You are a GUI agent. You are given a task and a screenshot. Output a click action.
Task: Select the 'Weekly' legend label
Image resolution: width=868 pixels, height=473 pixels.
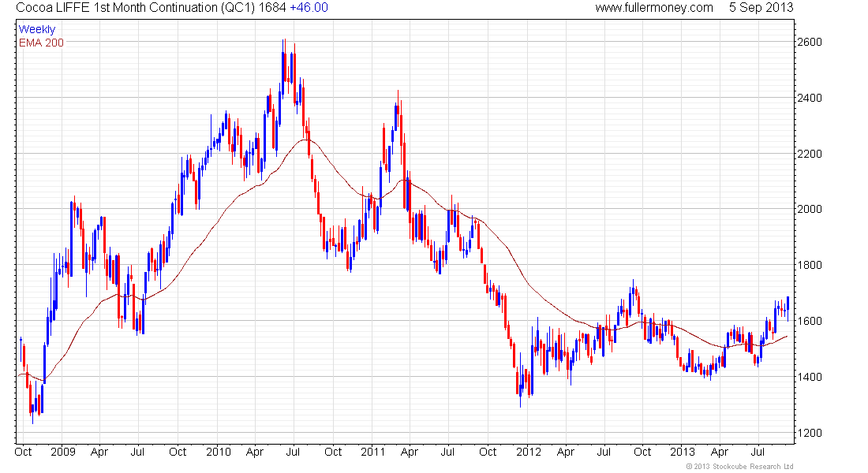coord(37,29)
